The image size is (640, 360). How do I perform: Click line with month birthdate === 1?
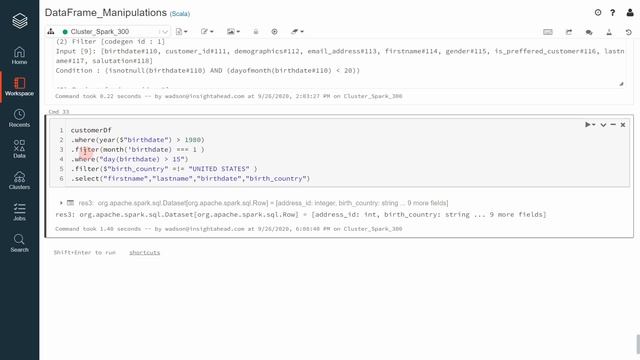click(138, 149)
